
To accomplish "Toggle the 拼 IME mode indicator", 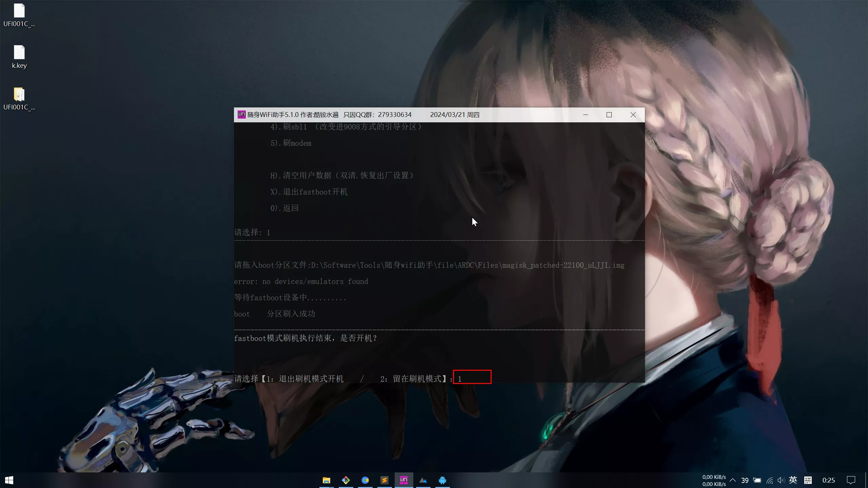I will click(x=808, y=480).
